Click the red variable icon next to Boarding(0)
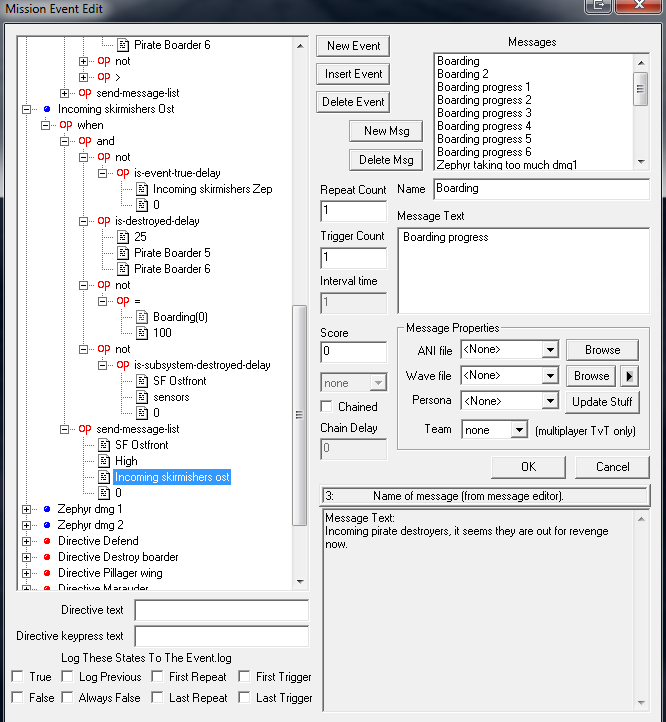 (142, 317)
